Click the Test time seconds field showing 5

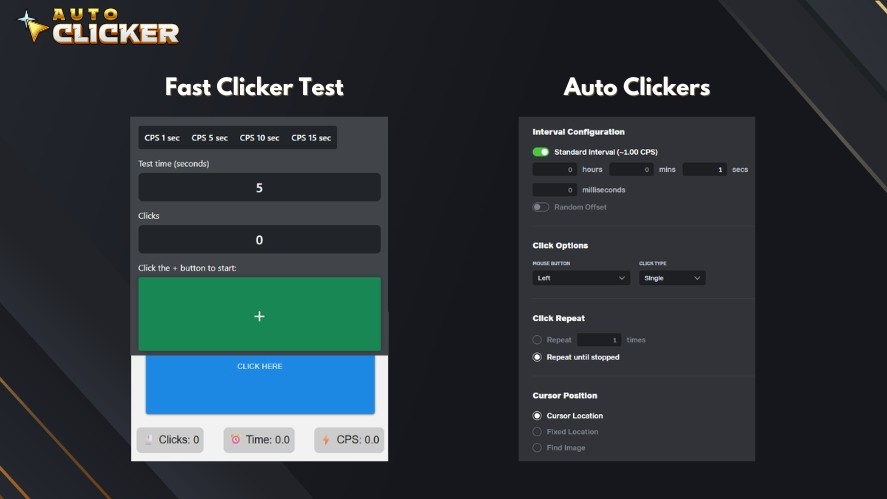click(259, 187)
